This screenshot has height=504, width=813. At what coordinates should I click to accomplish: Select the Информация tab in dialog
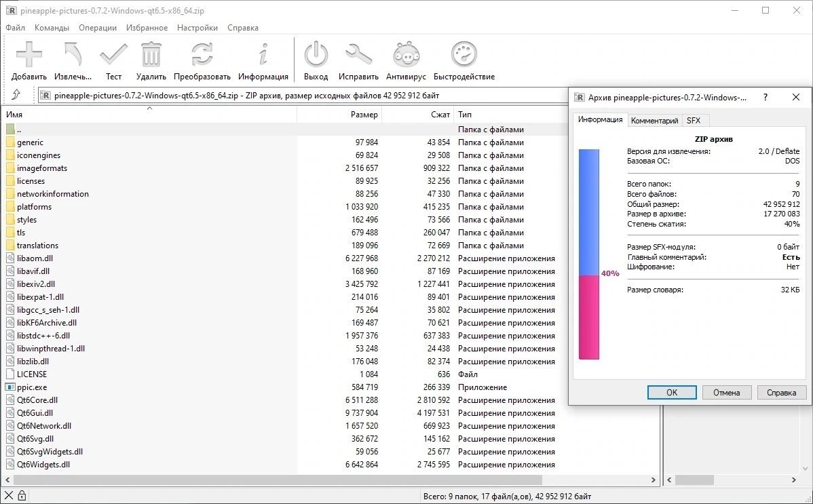(x=600, y=119)
